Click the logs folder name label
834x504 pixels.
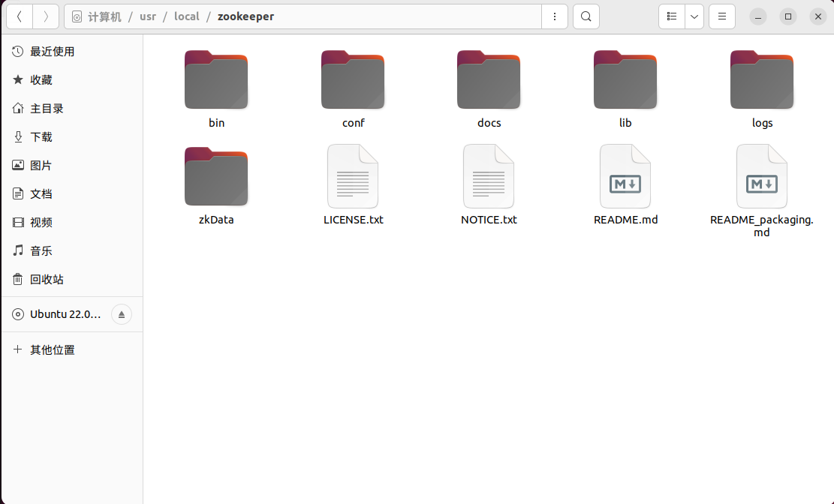pos(762,123)
